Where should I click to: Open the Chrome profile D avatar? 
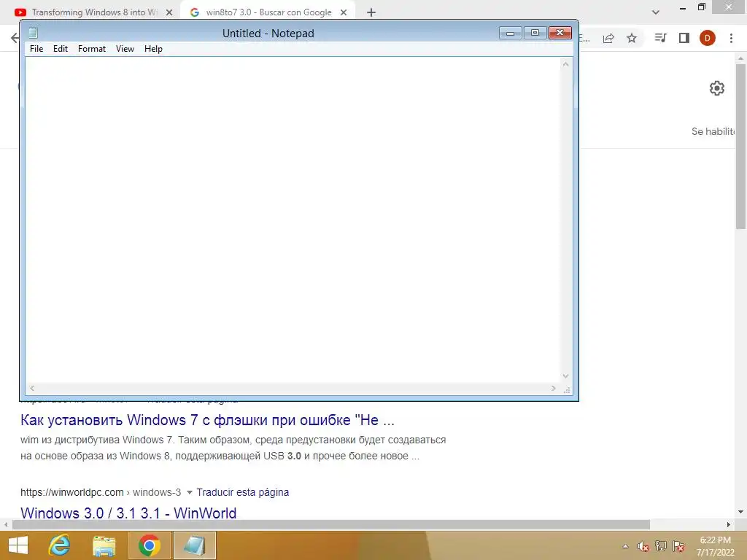(x=708, y=38)
